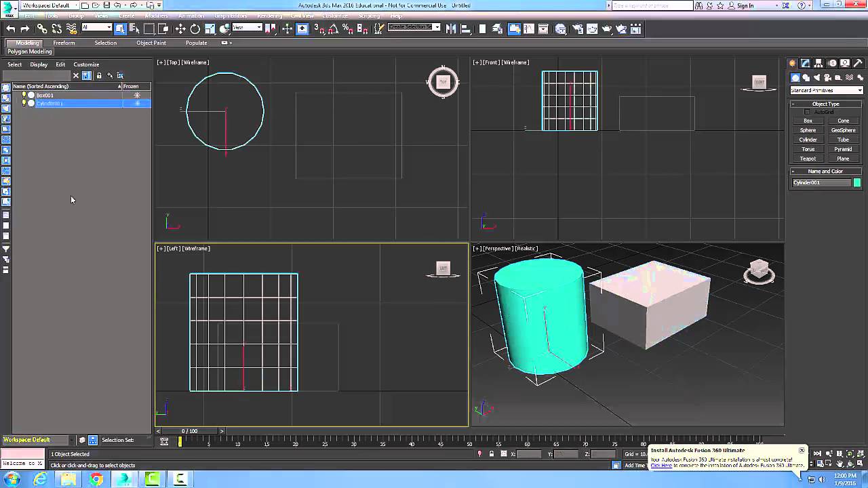Click the Perspective viewport ViewCube
This screenshot has height=488, width=868.
point(759,271)
